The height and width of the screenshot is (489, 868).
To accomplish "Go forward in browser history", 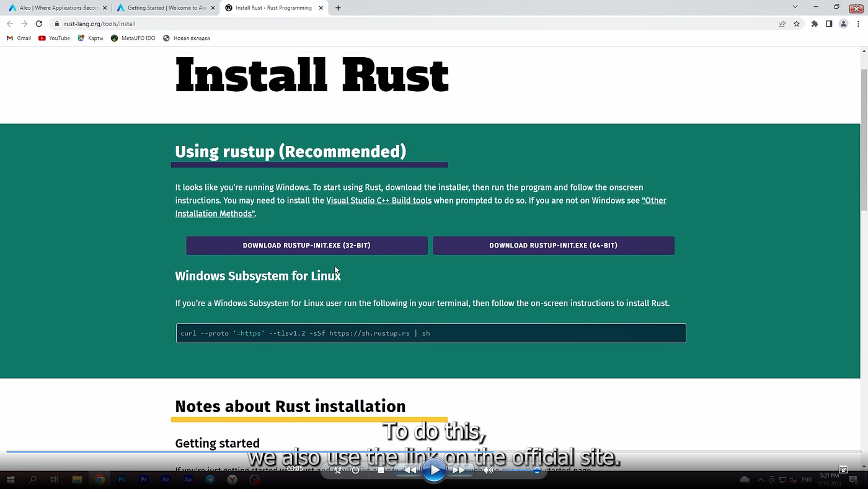I will 24,24.
